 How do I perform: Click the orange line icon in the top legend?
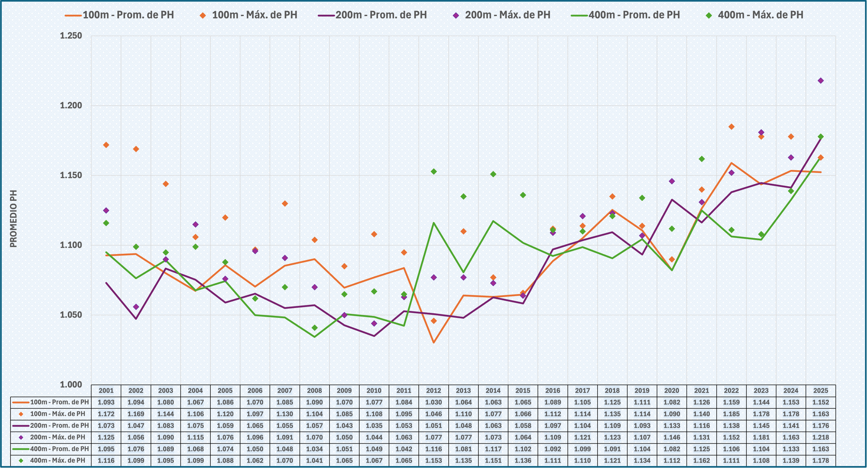(73, 15)
